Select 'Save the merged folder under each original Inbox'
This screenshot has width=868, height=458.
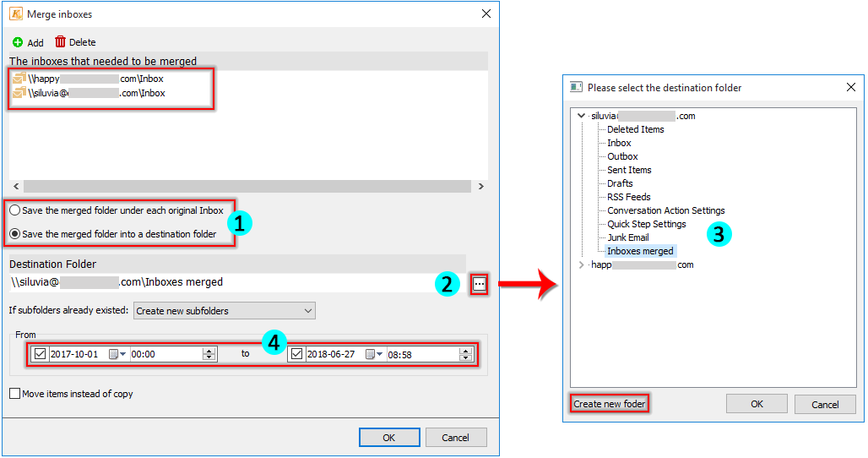pos(15,210)
